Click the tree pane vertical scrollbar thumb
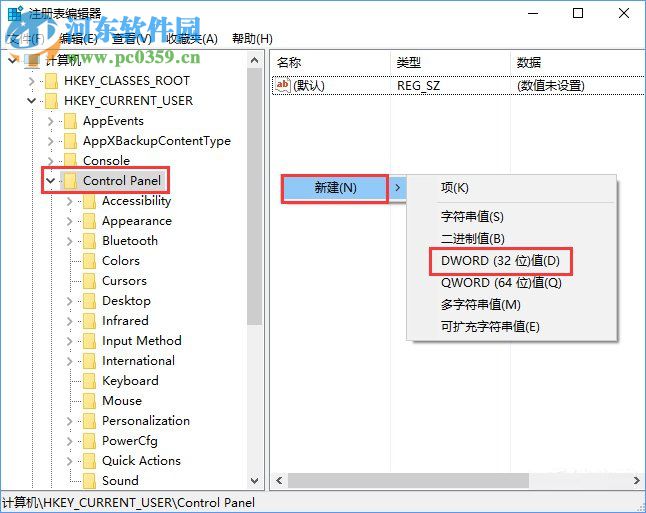Screen dimensions: 646x513 click(255, 197)
